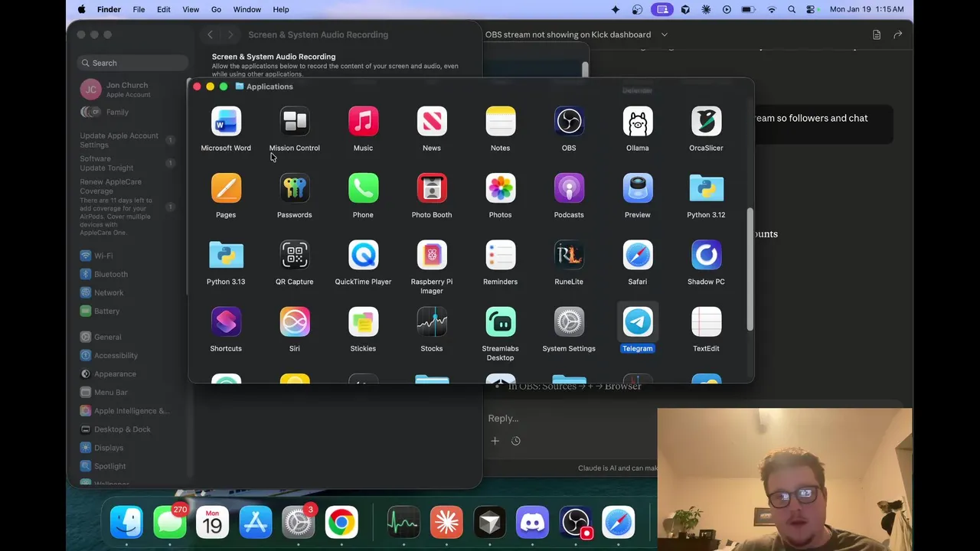
Task: Open the Notes app icon
Action: (x=501, y=122)
